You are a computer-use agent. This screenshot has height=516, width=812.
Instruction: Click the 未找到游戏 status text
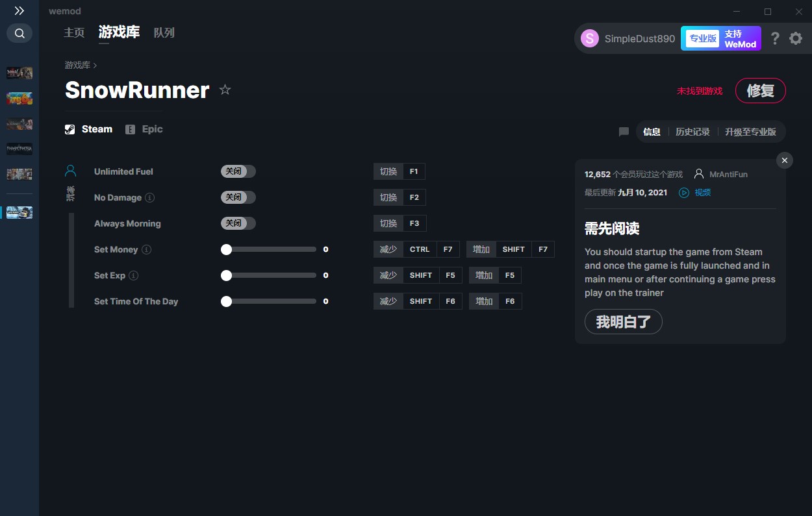click(700, 91)
